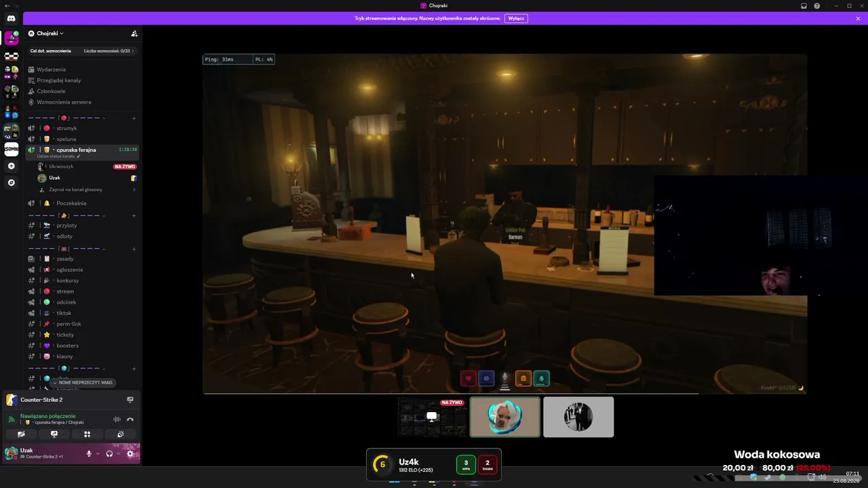Click Zaproś na kanał głosowy

pos(87,190)
